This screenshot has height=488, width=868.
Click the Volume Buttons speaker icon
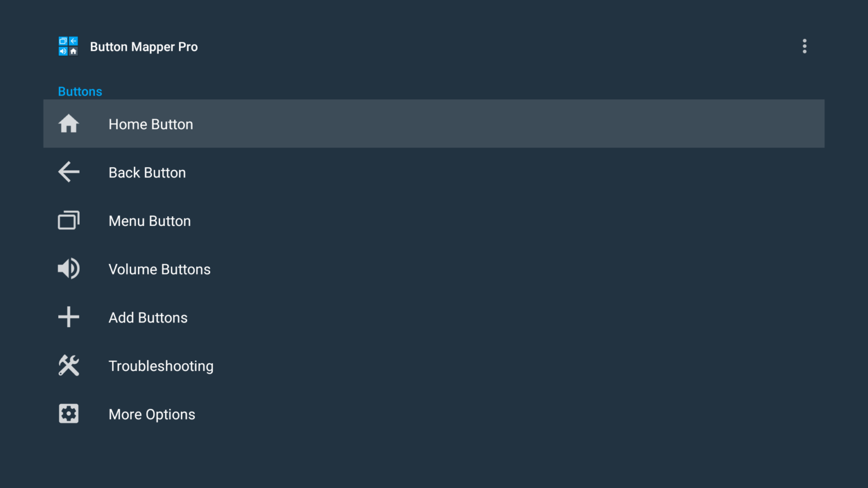coord(68,269)
